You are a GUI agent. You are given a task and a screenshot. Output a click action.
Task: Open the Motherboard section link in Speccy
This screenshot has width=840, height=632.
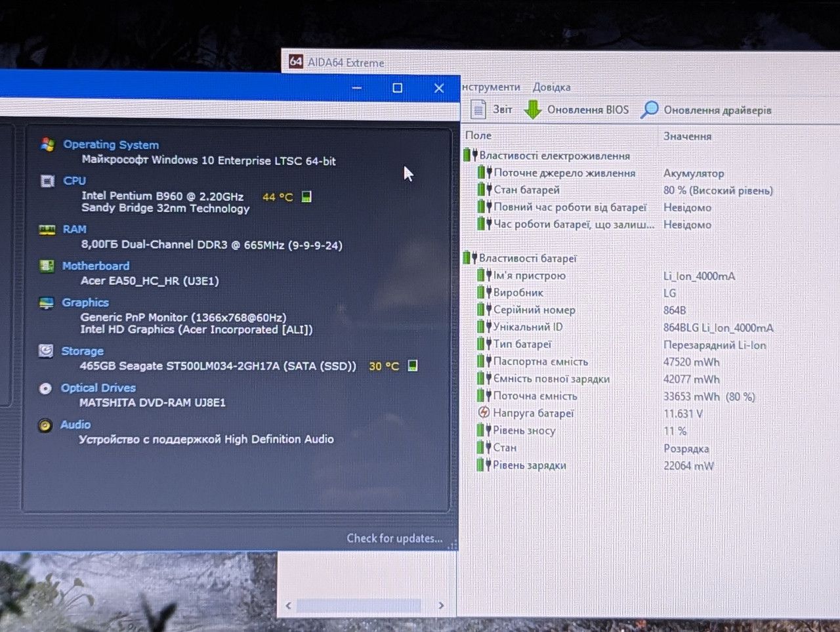(x=96, y=266)
